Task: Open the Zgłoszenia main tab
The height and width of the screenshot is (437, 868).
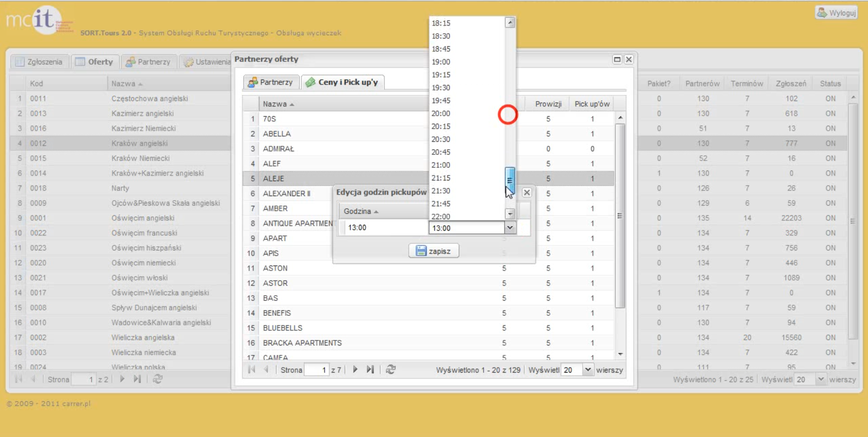Action: 39,62
